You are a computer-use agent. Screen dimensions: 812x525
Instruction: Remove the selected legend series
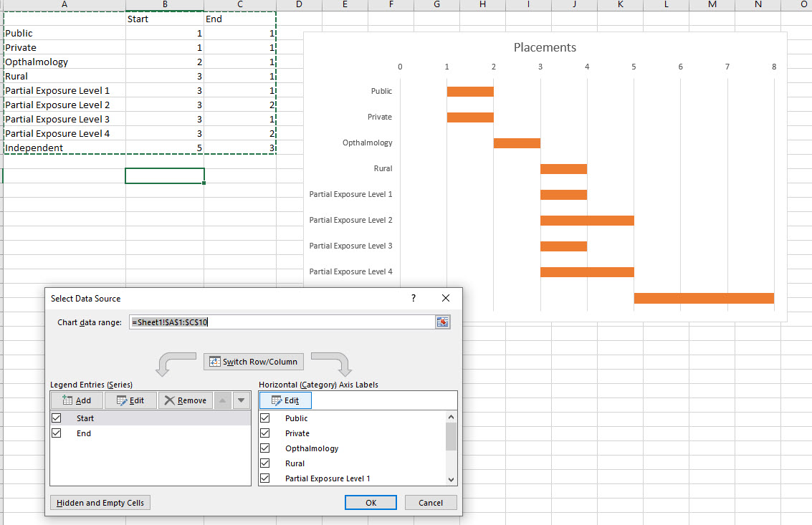(x=185, y=400)
